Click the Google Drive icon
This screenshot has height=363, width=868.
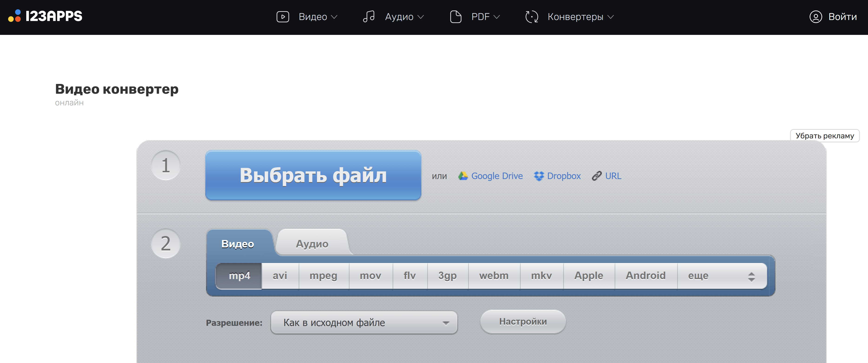(x=463, y=176)
